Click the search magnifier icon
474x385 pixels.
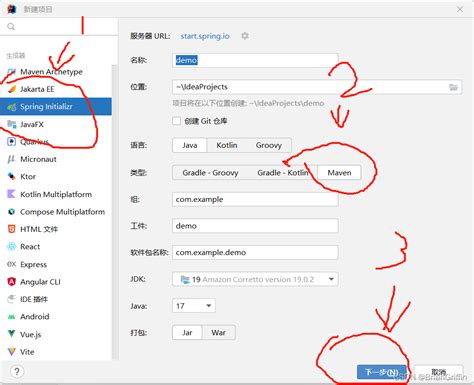[x=11, y=26]
